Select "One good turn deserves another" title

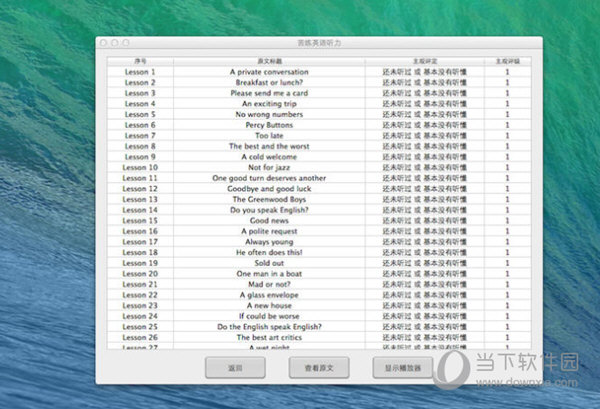pos(269,178)
